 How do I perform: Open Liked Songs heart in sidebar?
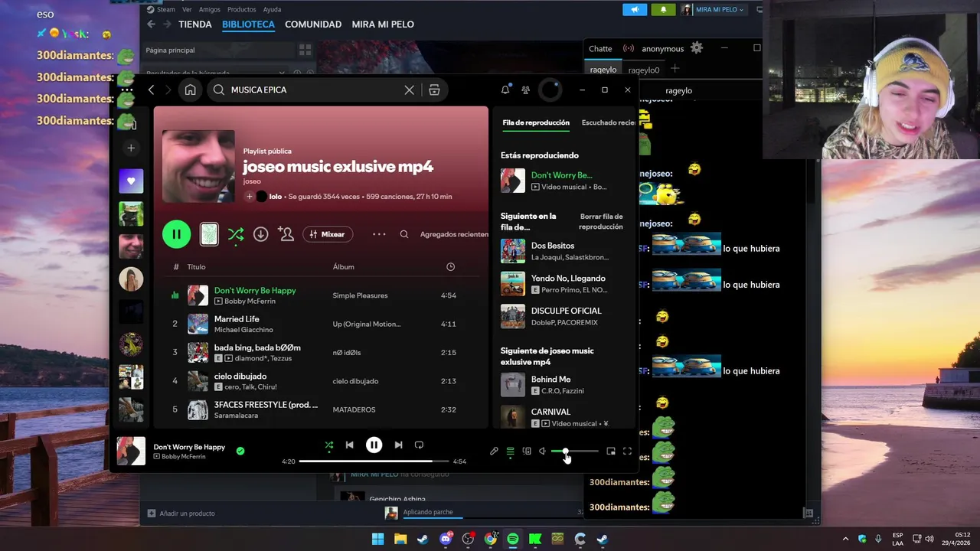[x=131, y=181]
